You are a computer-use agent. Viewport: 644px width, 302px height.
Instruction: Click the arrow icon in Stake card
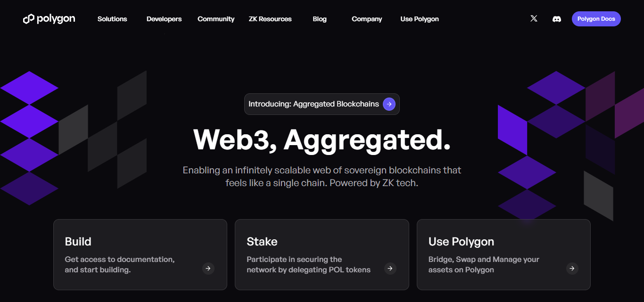[x=390, y=269]
